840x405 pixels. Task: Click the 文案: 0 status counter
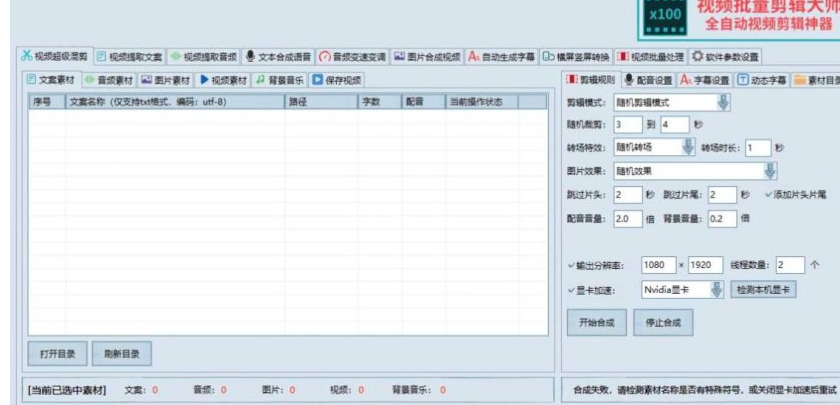click(141, 390)
